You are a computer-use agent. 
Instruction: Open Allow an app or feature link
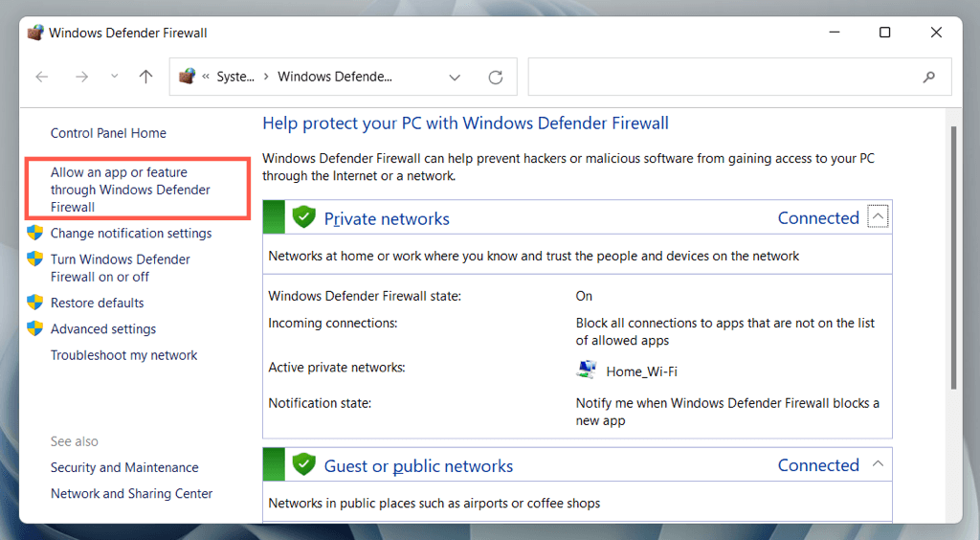(130, 190)
